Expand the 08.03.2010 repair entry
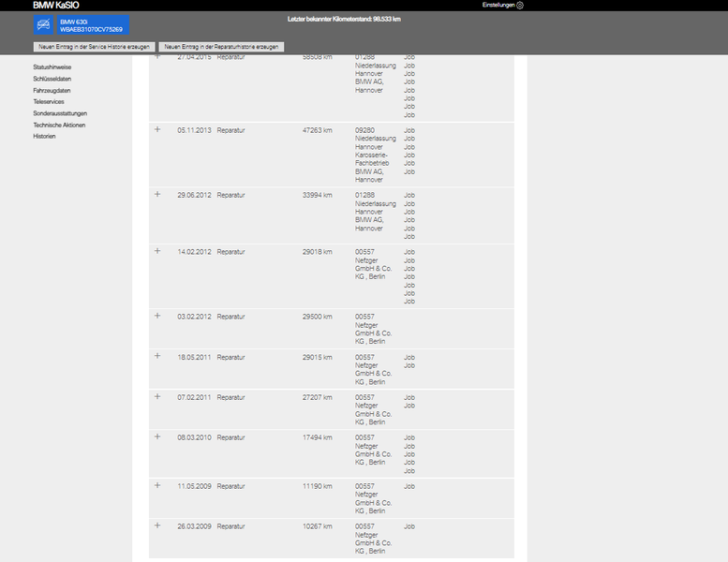Image resolution: width=728 pixels, height=562 pixels. (157, 436)
